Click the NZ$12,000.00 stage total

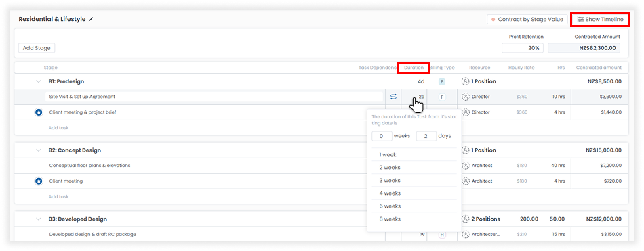[604, 219]
